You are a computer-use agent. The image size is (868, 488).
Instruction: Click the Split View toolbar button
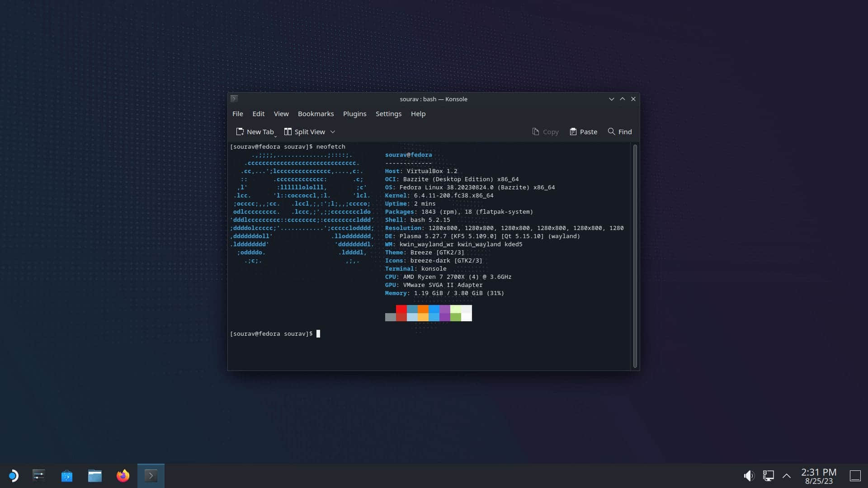[x=305, y=132]
